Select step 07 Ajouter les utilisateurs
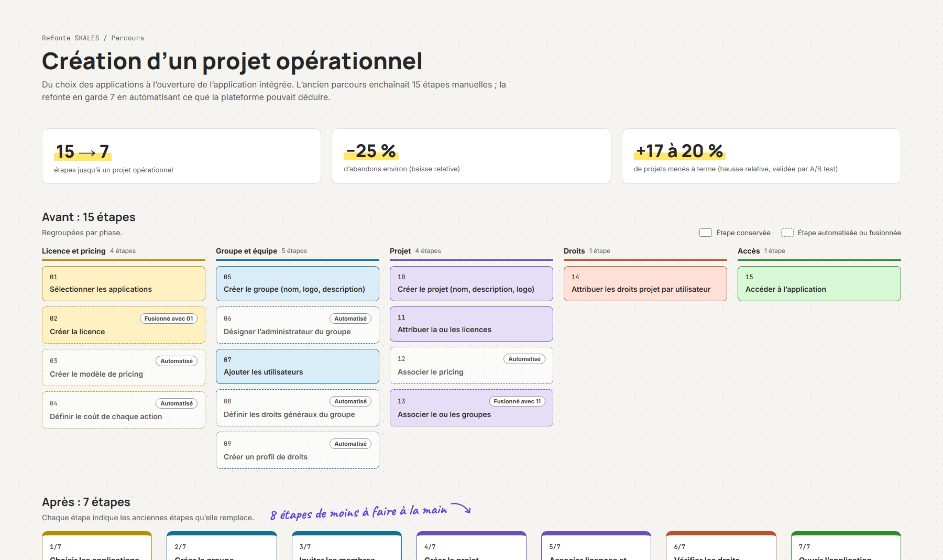The height and width of the screenshot is (560, 943). [298, 367]
